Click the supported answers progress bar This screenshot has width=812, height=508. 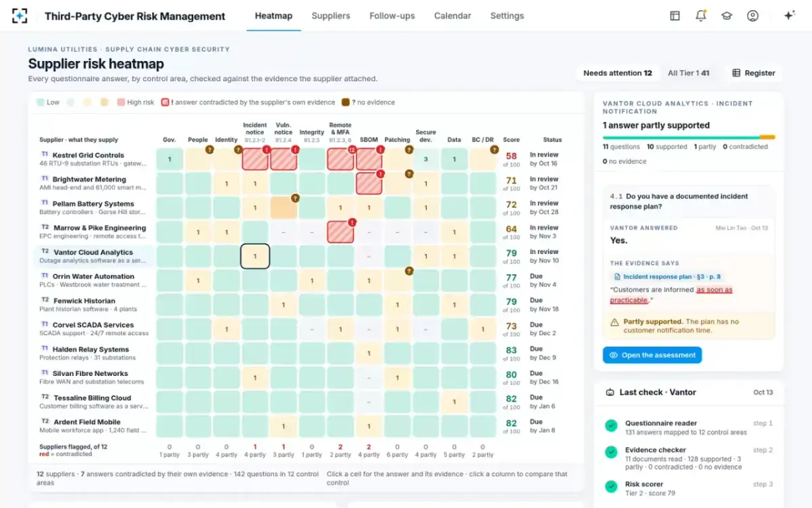coord(689,137)
